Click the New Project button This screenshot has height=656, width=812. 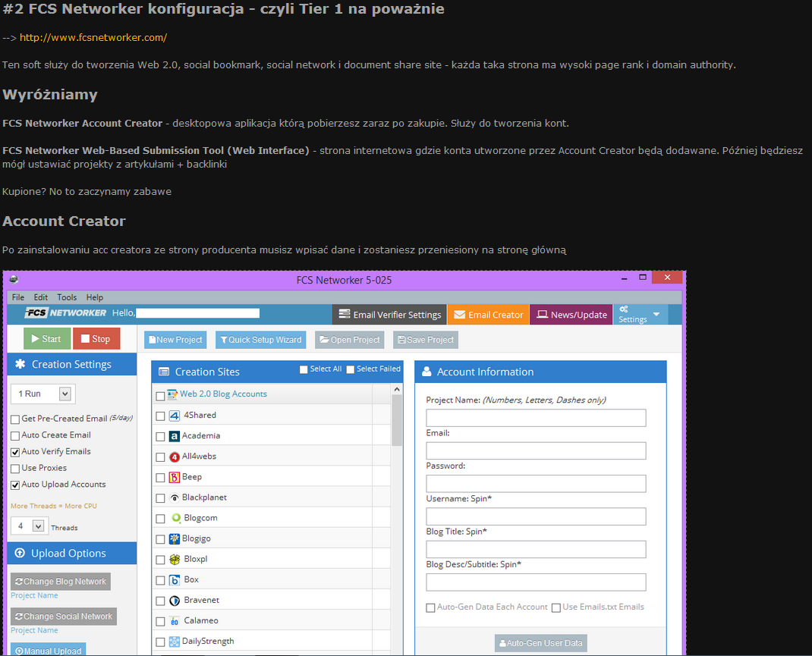coord(175,340)
